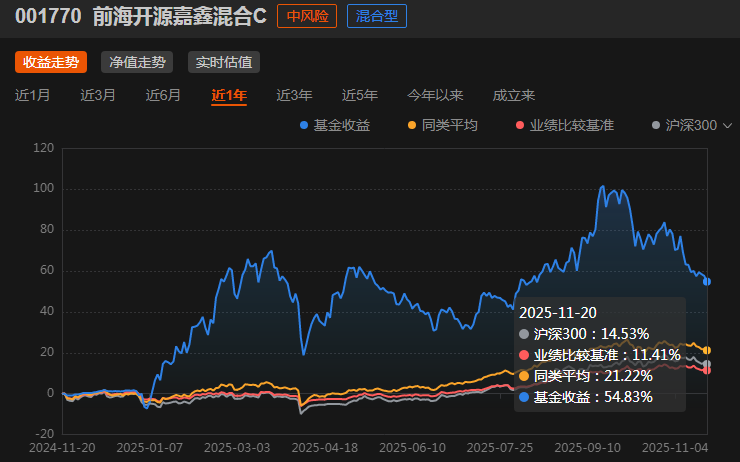Choose the 近3年 time range
Viewport: 740px width, 462px height.
click(x=294, y=96)
